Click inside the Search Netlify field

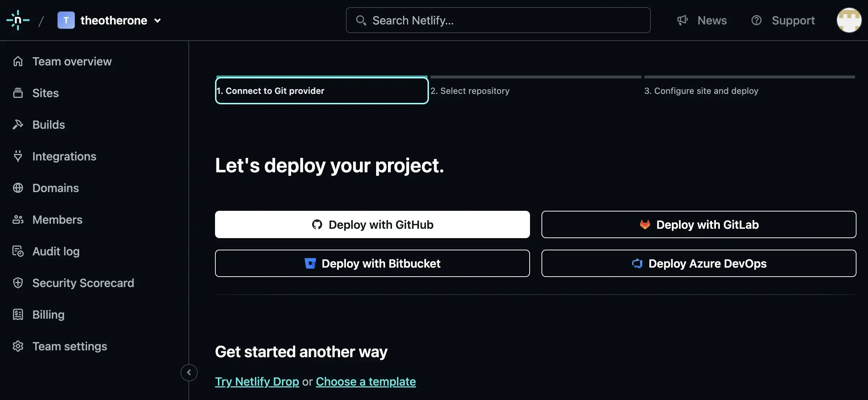click(498, 20)
